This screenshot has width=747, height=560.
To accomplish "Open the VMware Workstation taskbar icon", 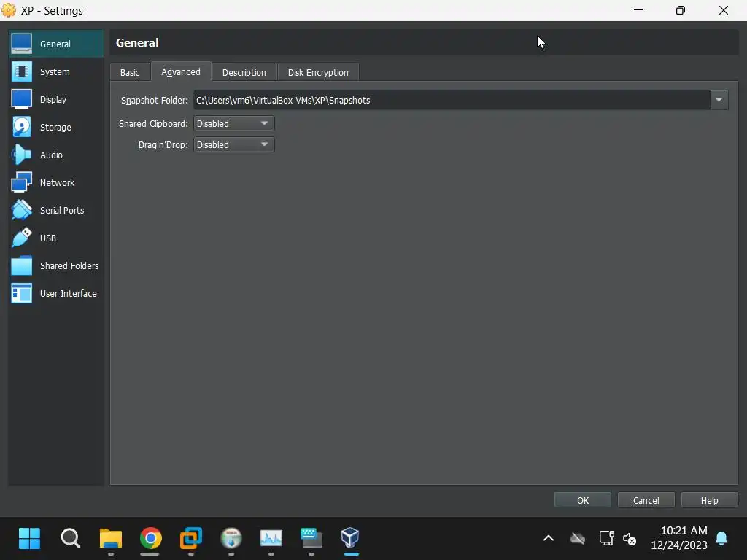I will point(191,539).
